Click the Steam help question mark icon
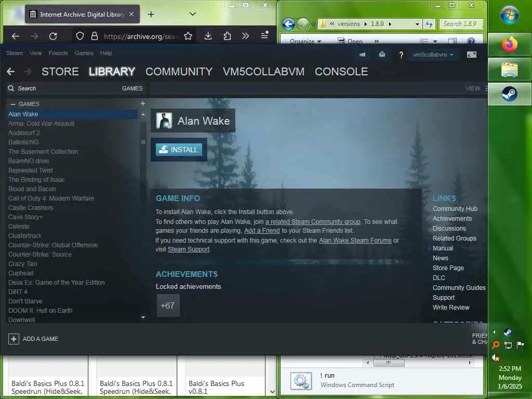 click(401, 55)
